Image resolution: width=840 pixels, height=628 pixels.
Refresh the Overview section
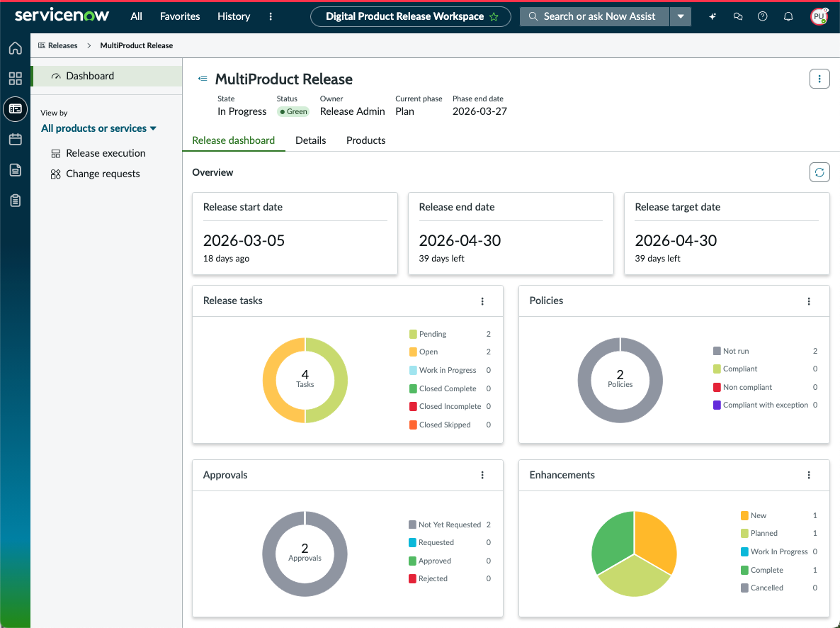819,172
